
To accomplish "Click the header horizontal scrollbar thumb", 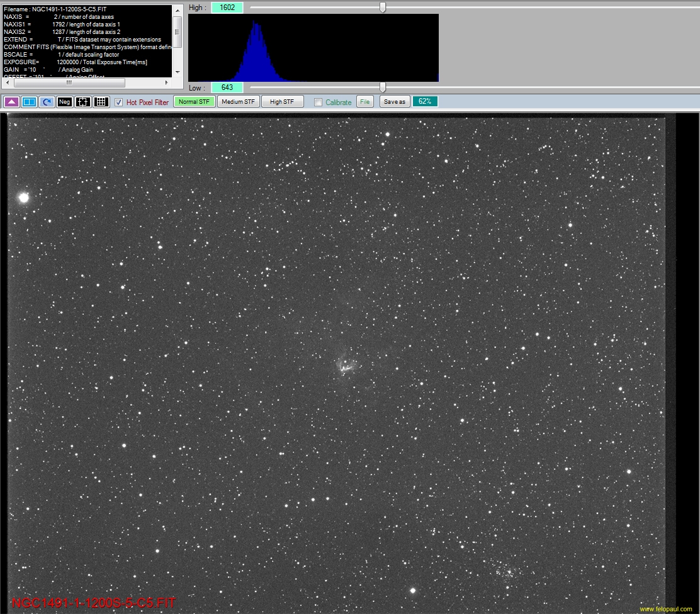I will [70, 82].
